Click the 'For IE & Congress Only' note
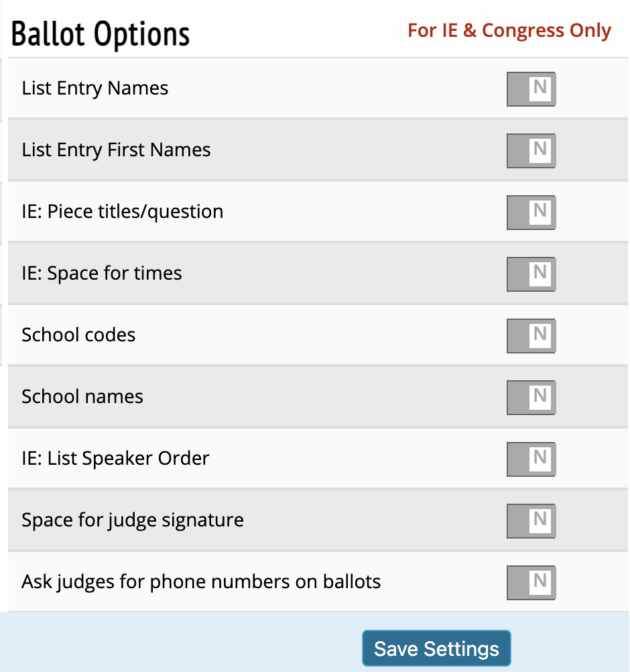Image resolution: width=630 pixels, height=672 pixels. pyautogui.click(x=509, y=31)
